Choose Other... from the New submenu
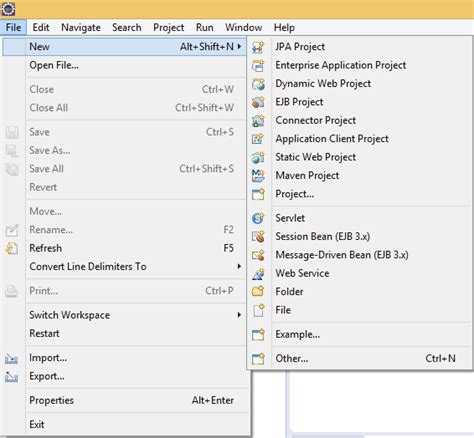The height and width of the screenshot is (438, 474). click(x=360, y=359)
